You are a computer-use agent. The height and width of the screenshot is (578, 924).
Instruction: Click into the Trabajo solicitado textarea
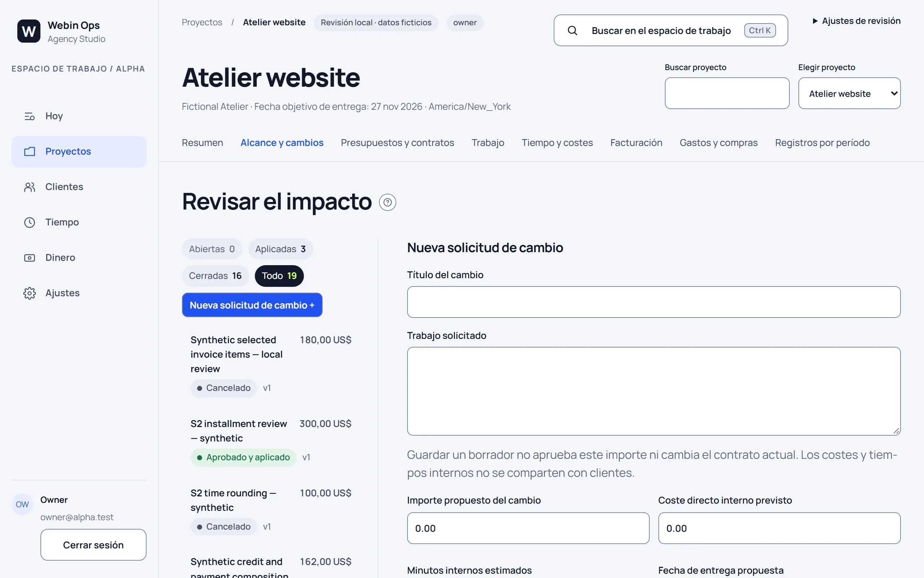[654, 391]
